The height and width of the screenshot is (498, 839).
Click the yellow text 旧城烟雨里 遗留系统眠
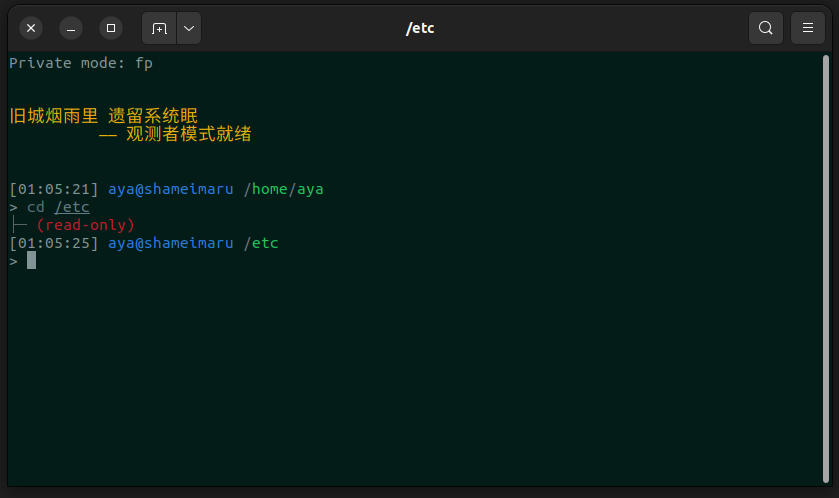click(x=103, y=117)
